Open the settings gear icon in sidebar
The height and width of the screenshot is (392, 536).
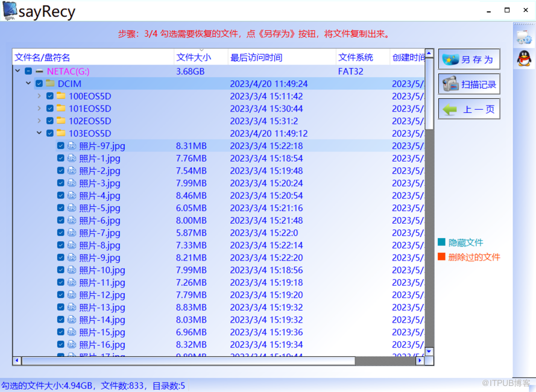pos(524,37)
